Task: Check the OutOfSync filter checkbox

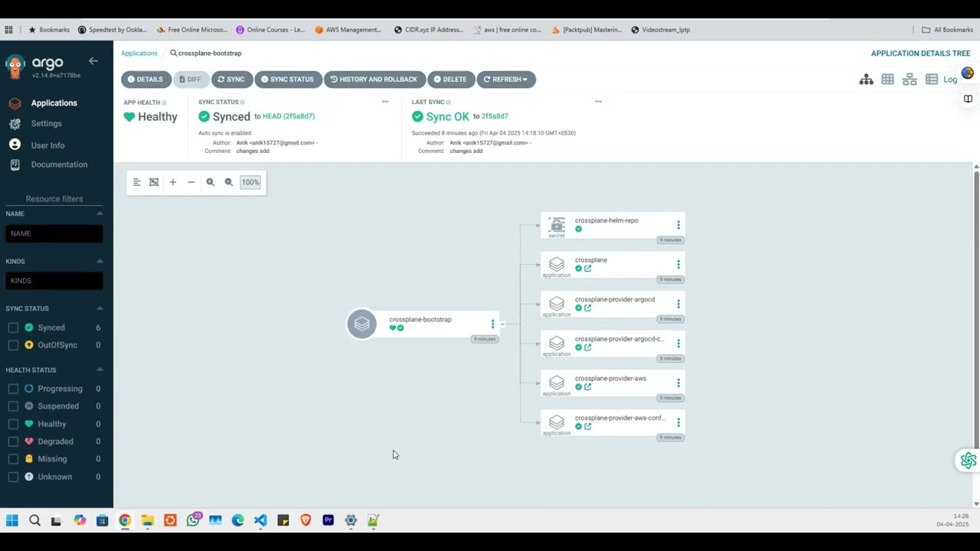Action: point(13,345)
